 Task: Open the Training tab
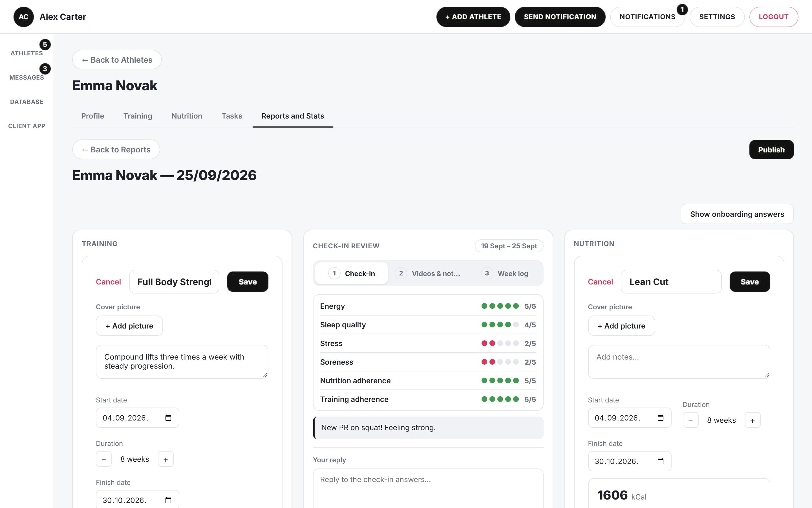click(138, 116)
